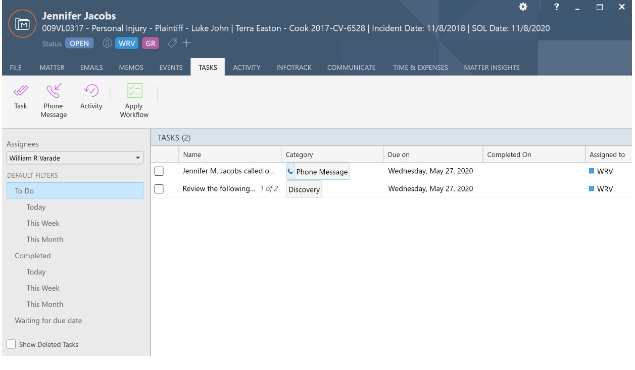Open help with the question mark icon
635x370 pixels.
(556, 7)
